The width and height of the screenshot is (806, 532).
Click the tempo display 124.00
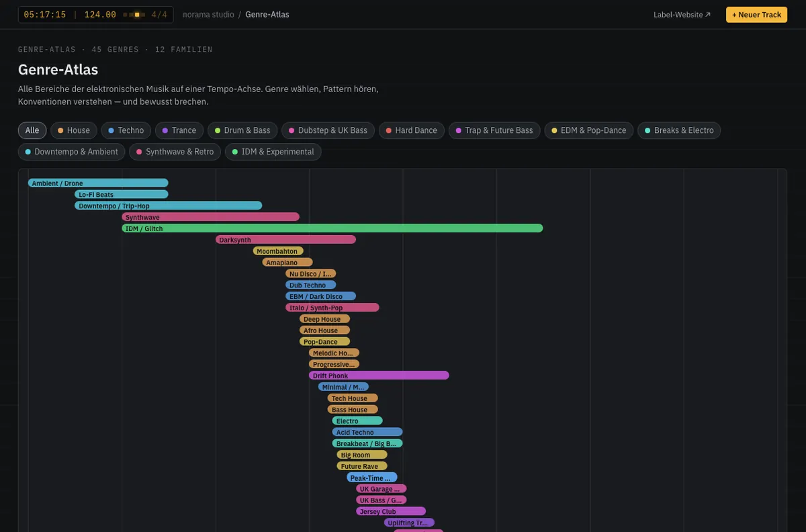pyautogui.click(x=100, y=14)
